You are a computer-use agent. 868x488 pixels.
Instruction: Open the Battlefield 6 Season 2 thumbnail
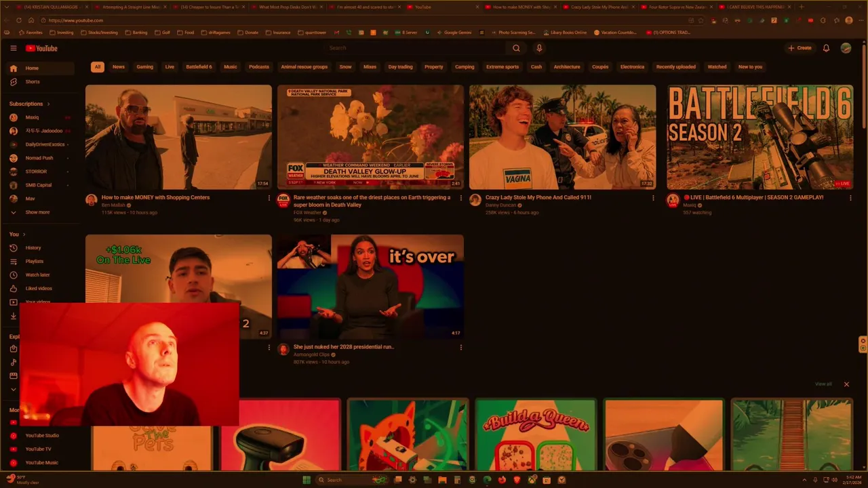click(759, 137)
